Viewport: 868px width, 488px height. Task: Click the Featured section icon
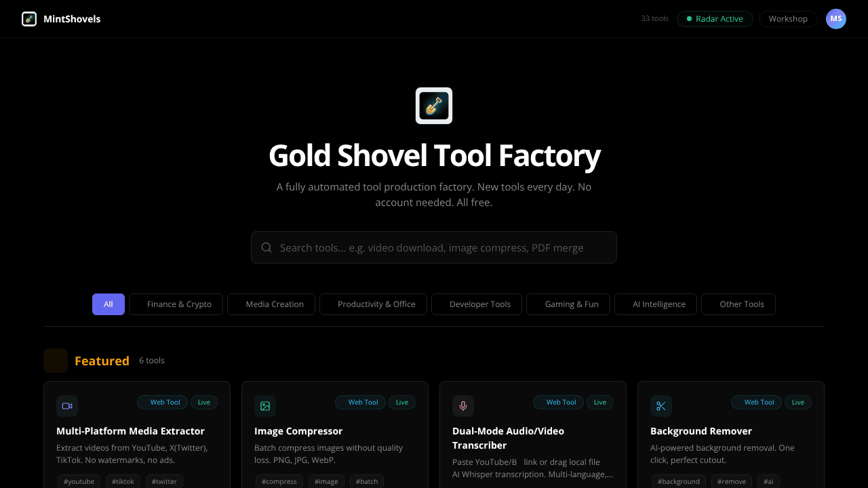56,361
